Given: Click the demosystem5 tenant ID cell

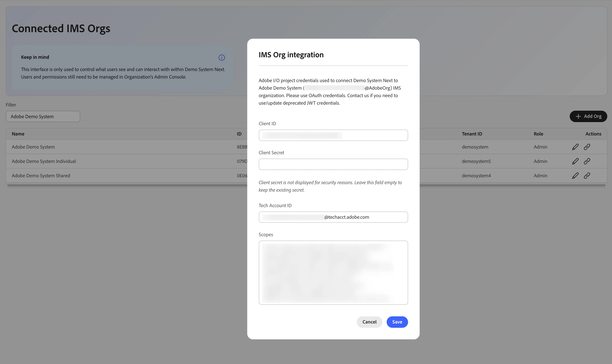Looking at the screenshot, I should coord(476,161).
